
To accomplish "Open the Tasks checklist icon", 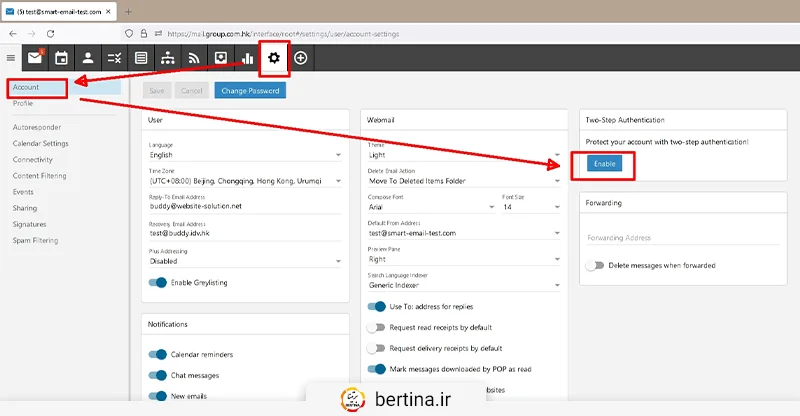I will point(115,58).
